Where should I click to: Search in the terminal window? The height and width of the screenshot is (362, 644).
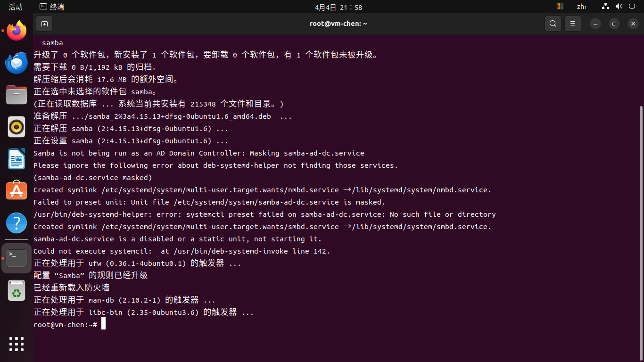coord(553,24)
